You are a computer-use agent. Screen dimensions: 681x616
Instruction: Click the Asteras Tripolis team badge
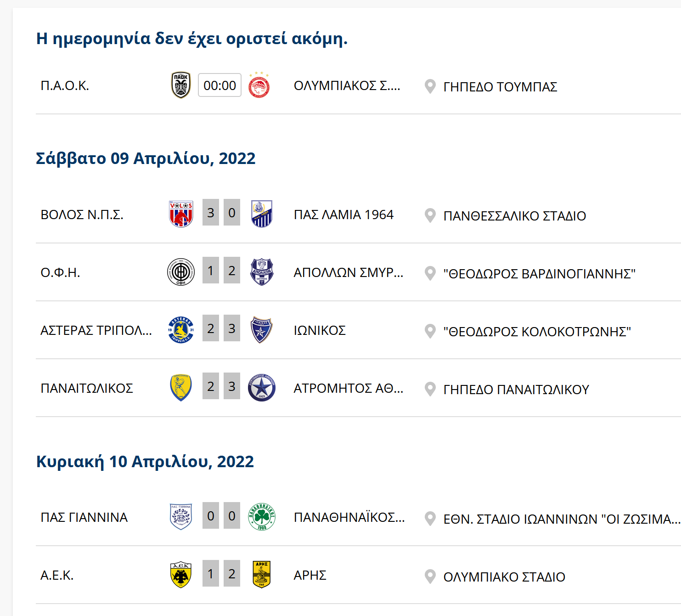(x=181, y=329)
